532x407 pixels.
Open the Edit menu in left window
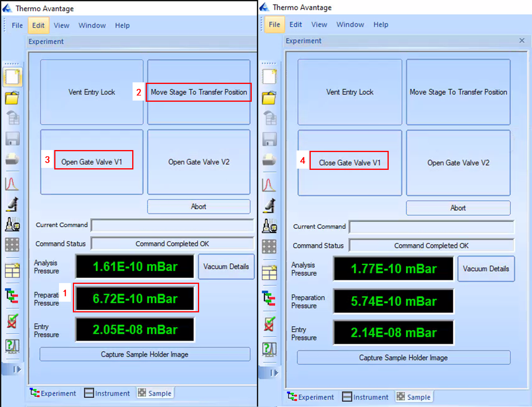(38, 25)
